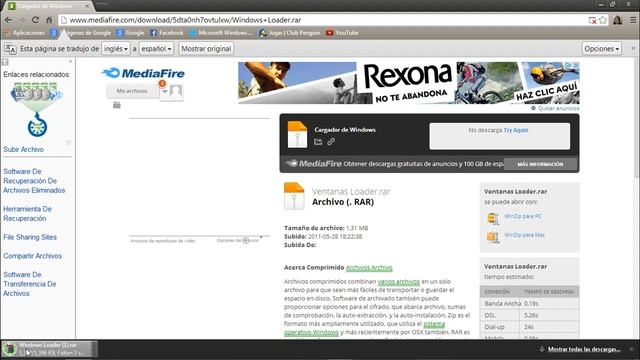Click the Mis archivos menu button
The width and height of the screenshot is (640, 360).
coord(132,91)
